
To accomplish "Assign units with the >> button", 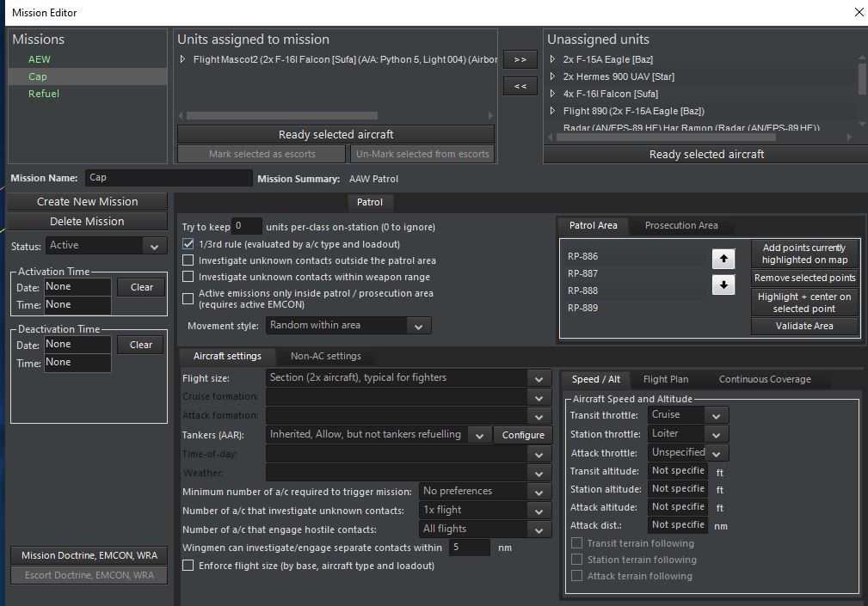I will click(x=520, y=59).
